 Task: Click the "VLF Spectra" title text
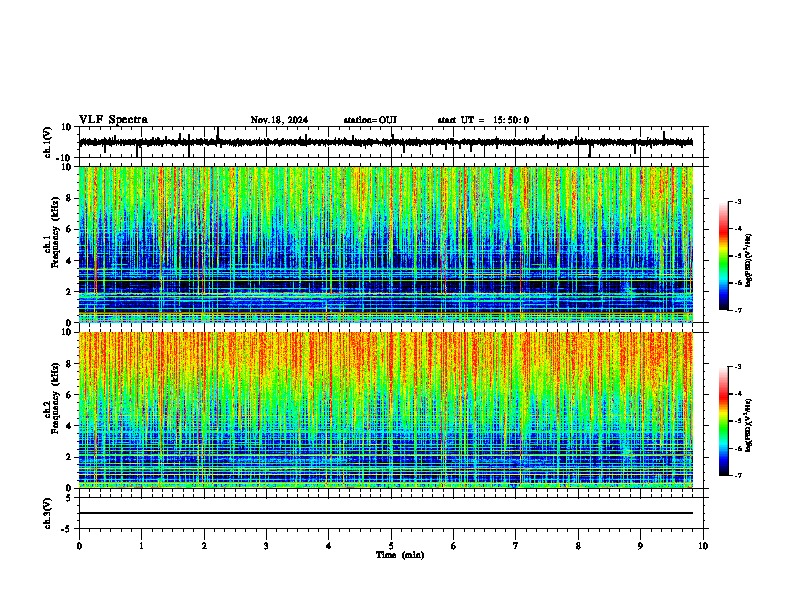pyautogui.click(x=113, y=120)
